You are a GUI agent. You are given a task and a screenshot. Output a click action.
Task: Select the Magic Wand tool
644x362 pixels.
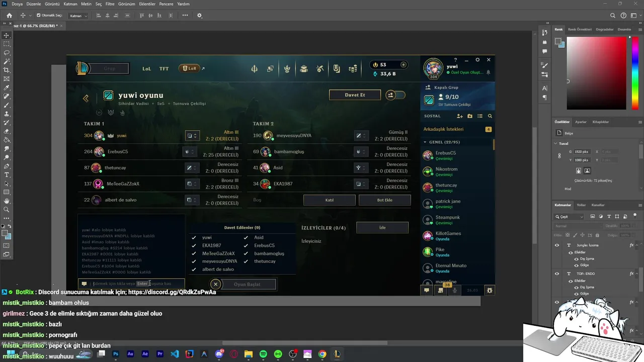point(7,61)
